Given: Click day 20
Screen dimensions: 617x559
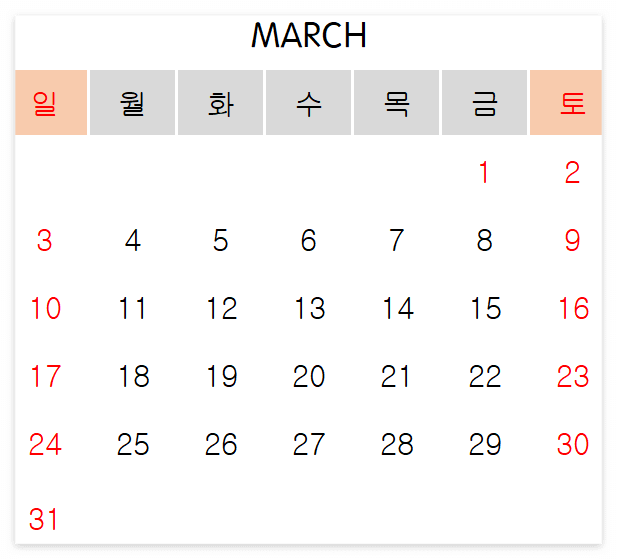Looking at the screenshot, I should (309, 376).
